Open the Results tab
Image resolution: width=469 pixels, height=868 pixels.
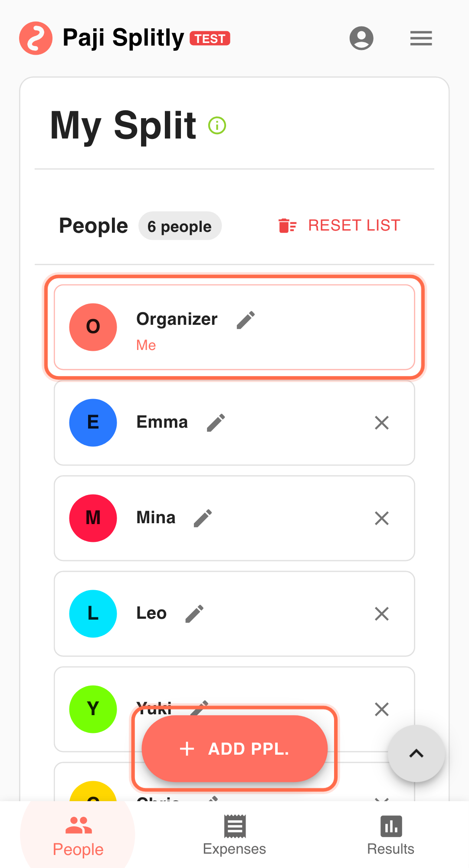pos(390,834)
